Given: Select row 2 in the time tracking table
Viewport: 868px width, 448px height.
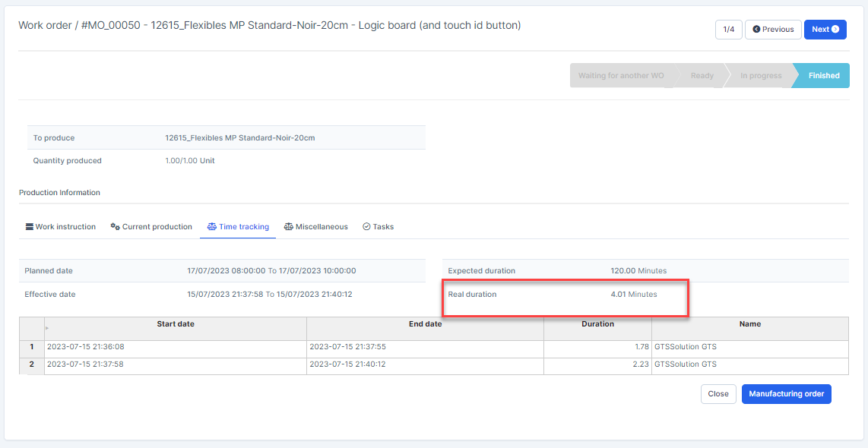Looking at the screenshot, I should 31,364.
